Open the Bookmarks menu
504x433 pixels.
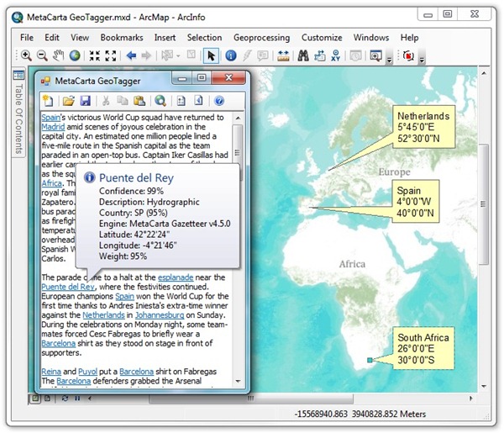pyautogui.click(x=121, y=38)
